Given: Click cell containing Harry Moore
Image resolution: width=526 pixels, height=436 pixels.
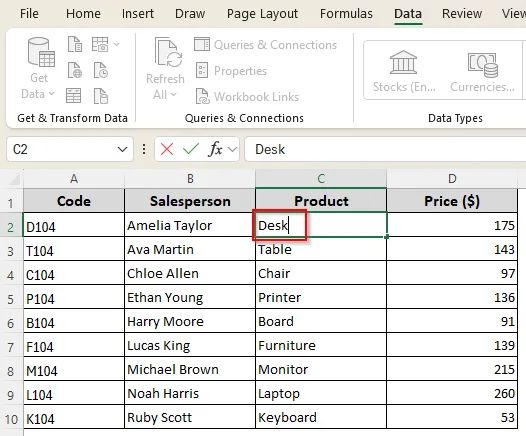Looking at the screenshot, I should [x=190, y=321].
